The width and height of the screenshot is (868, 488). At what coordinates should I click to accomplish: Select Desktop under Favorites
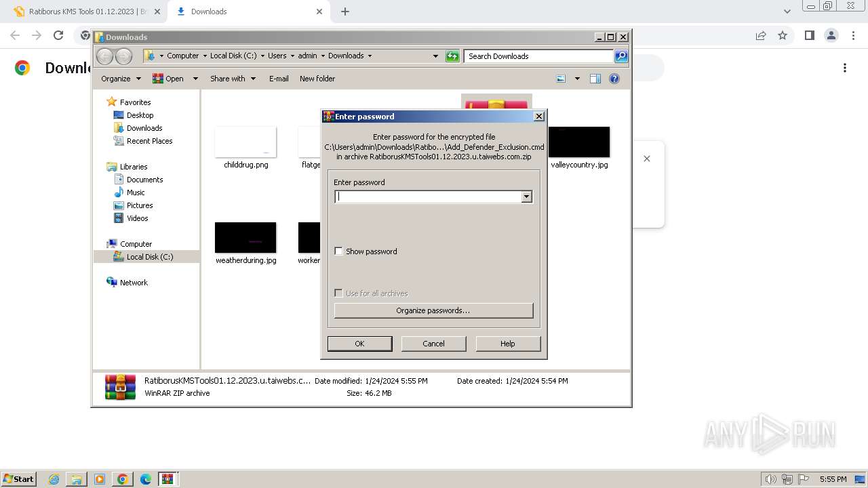click(140, 115)
